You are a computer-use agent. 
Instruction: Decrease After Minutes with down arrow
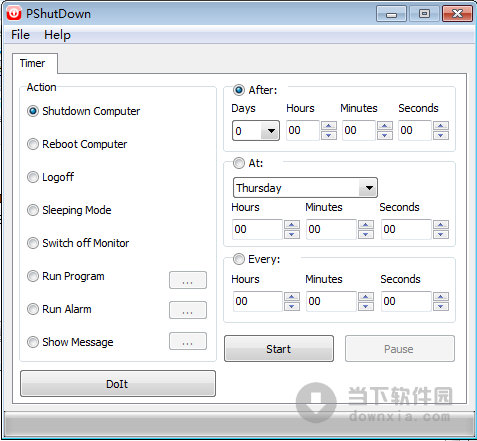(x=385, y=135)
